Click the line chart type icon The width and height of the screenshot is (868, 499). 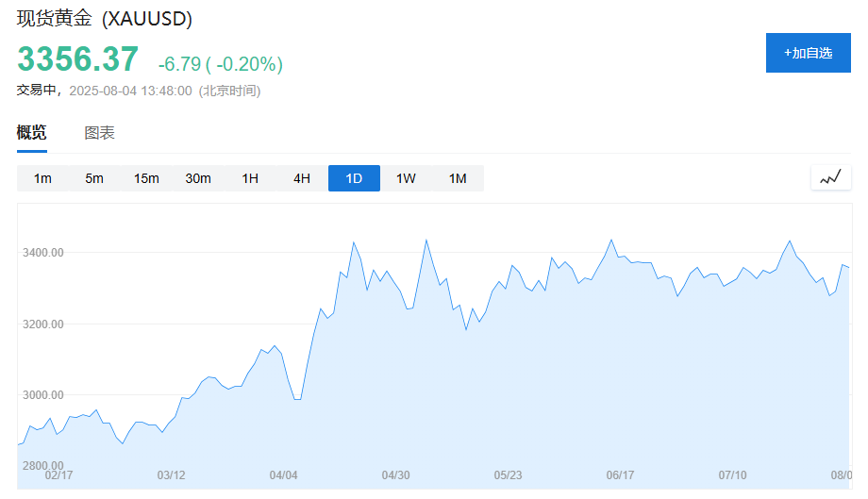tap(830, 177)
